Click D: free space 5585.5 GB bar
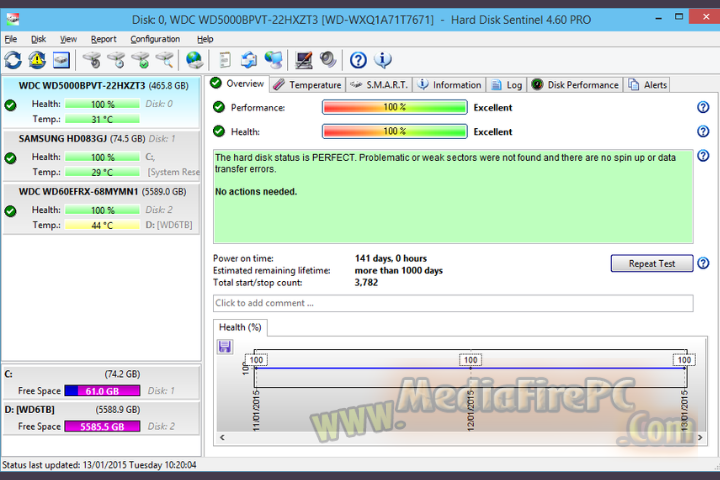 pyautogui.click(x=102, y=426)
